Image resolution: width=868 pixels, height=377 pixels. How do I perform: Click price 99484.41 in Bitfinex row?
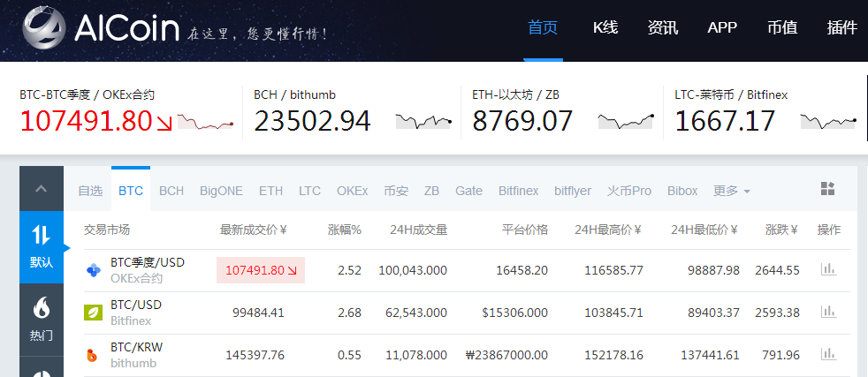point(258,313)
